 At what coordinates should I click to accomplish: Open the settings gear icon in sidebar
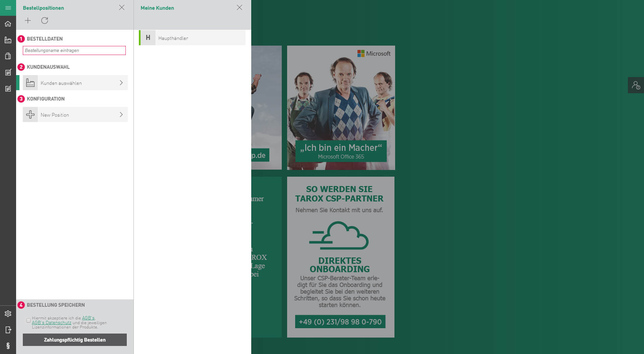(x=8, y=313)
